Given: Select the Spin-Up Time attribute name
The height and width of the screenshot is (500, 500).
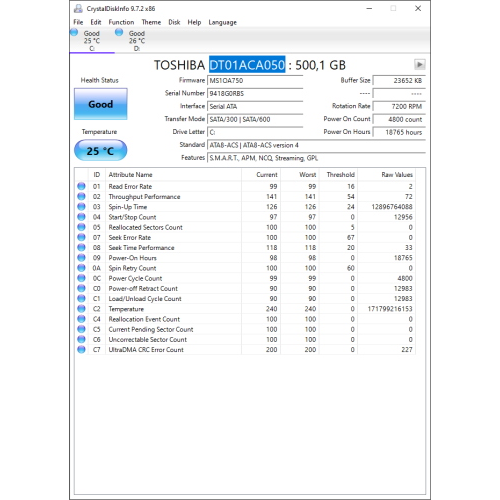Looking at the screenshot, I should point(128,207).
